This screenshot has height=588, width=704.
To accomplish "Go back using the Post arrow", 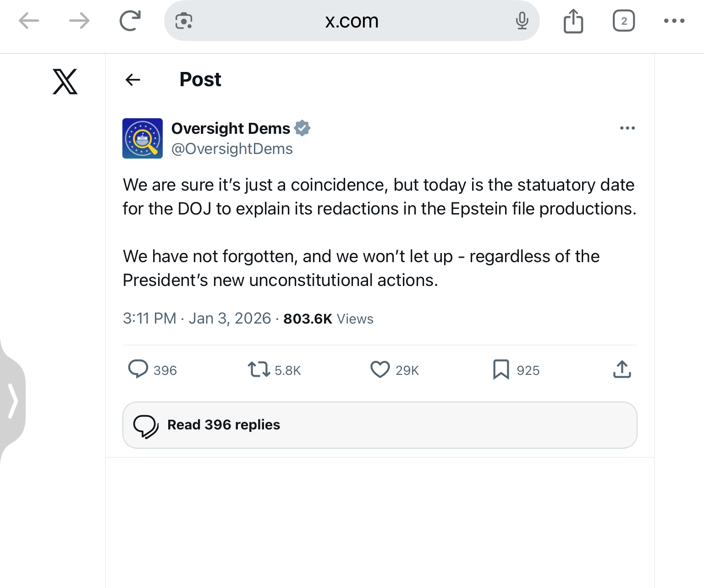I will pyautogui.click(x=133, y=80).
